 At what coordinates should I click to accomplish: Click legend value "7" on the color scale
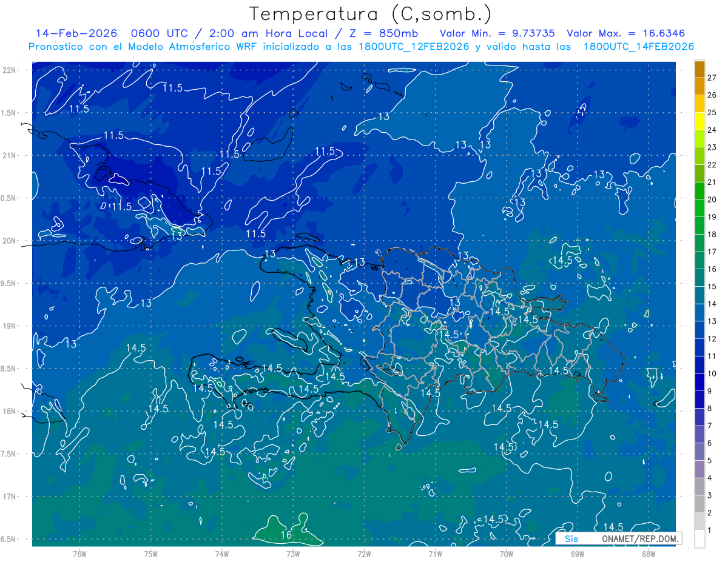click(x=710, y=425)
